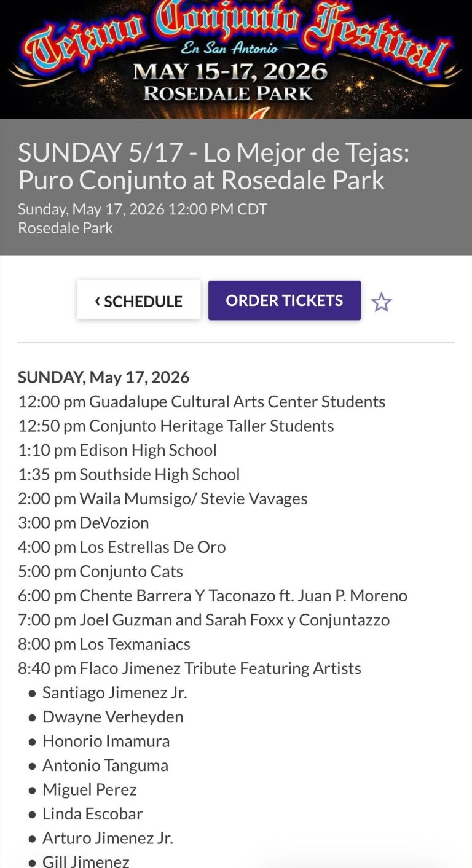Screen dimensions: 472x868
Task: Select Santiago Jimenez Jr. in the artist list
Action: coord(114,692)
